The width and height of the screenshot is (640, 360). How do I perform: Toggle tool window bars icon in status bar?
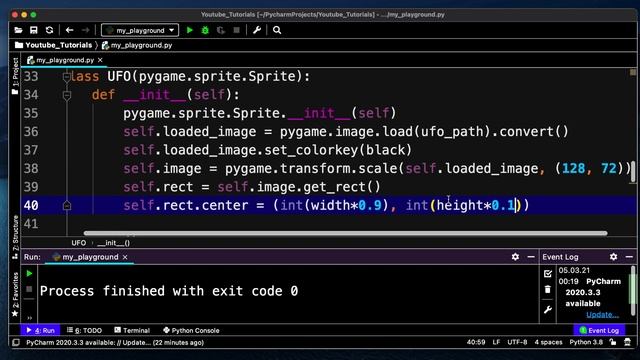click(16, 342)
